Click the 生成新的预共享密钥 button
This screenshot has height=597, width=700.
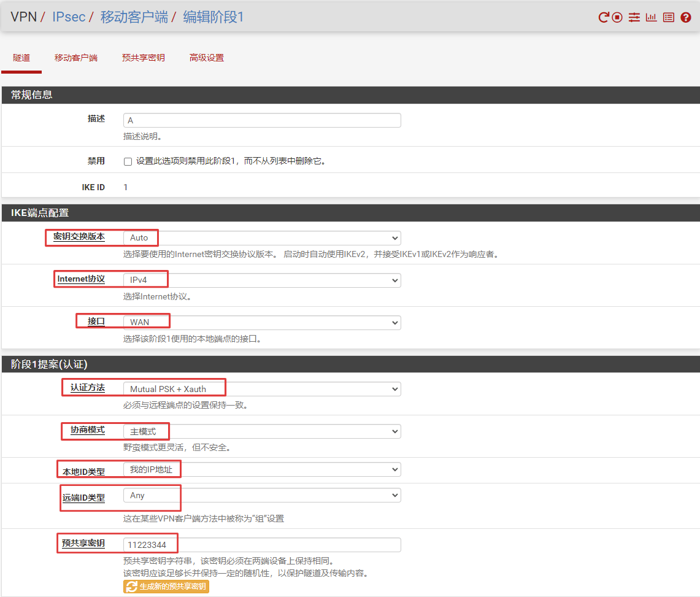pyautogui.click(x=166, y=587)
